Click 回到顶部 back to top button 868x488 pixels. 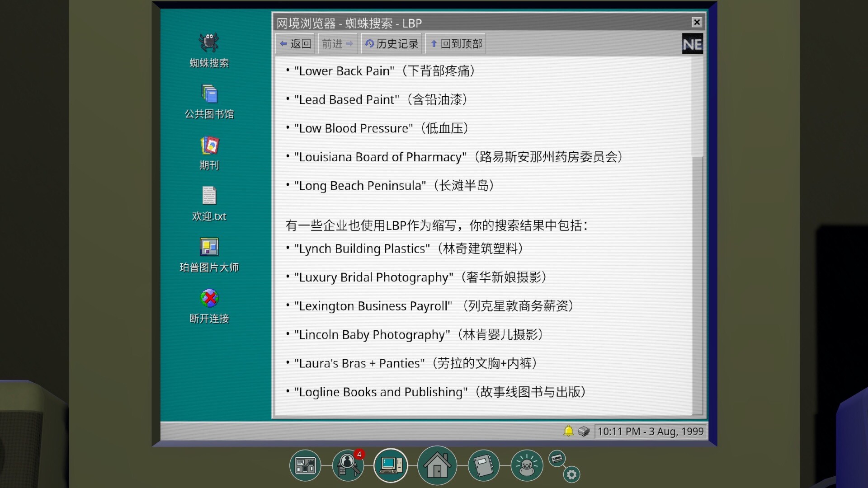click(456, 44)
